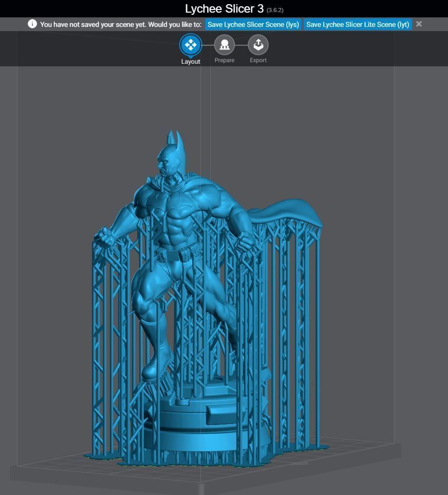Click the unsaved scene warning message text
This screenshot has width=448, height=495.
pyautogui.click(x=121, y=24)
